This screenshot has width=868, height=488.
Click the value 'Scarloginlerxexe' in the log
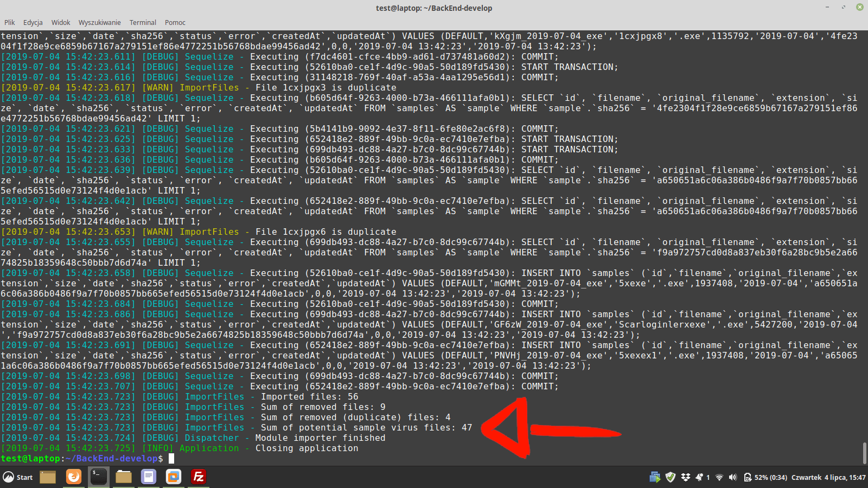[x=662, y=325]
